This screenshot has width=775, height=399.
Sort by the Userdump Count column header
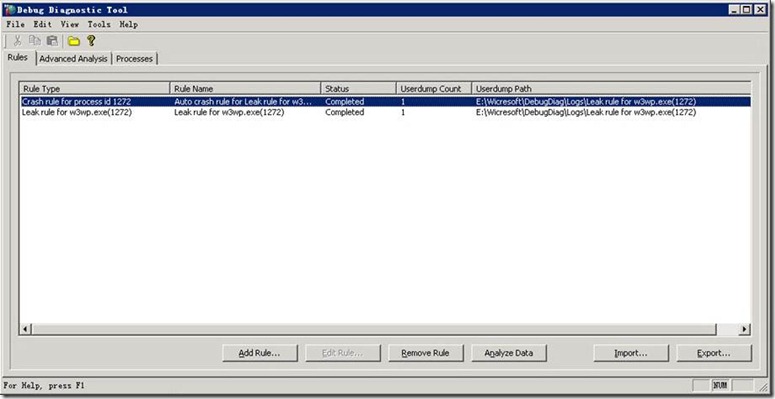tap(434, 89)
